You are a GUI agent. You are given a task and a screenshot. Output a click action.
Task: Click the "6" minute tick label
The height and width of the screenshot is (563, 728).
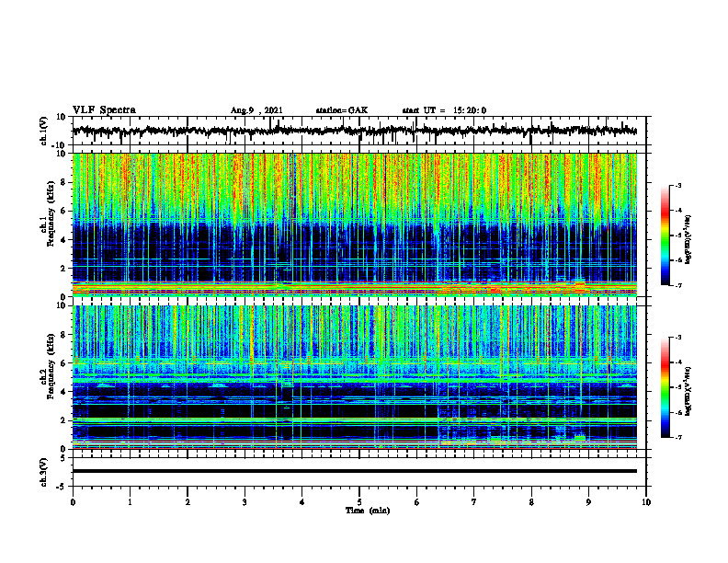pos(417,502)
